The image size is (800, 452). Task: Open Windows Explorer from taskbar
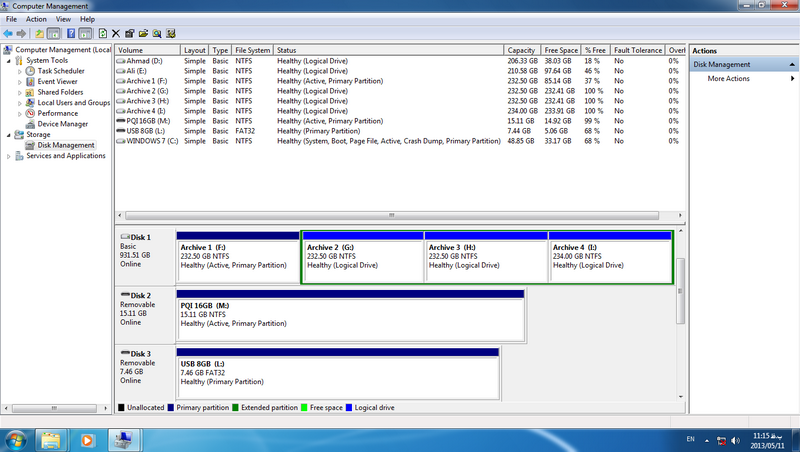pyautogui.click(x=51, y=440)
